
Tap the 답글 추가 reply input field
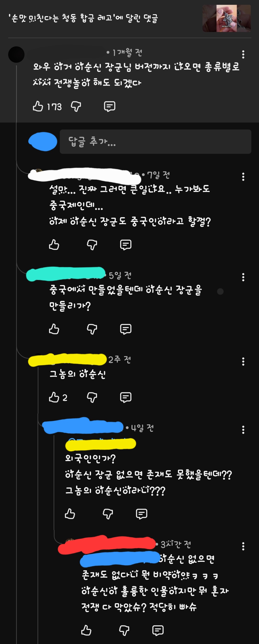[155, 142]
